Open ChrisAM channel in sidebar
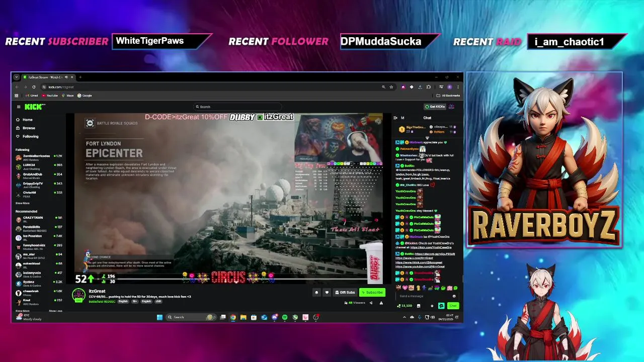644x362 pixels. coord(39,194)
